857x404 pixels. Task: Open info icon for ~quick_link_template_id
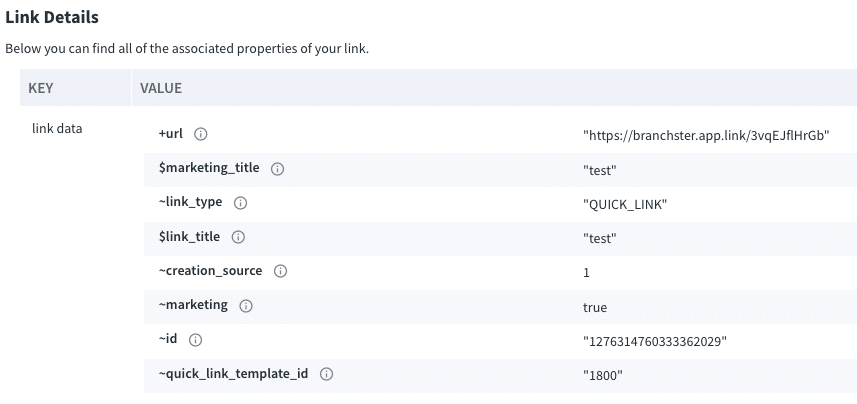point(326,374)
